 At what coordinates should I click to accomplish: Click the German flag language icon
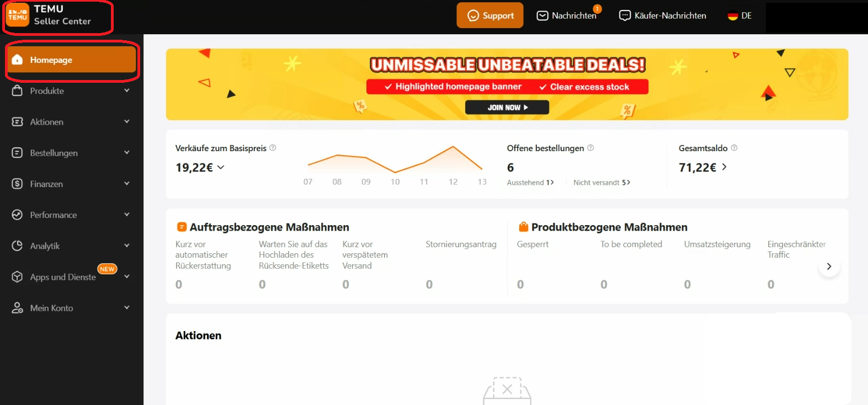click(733, 16)
